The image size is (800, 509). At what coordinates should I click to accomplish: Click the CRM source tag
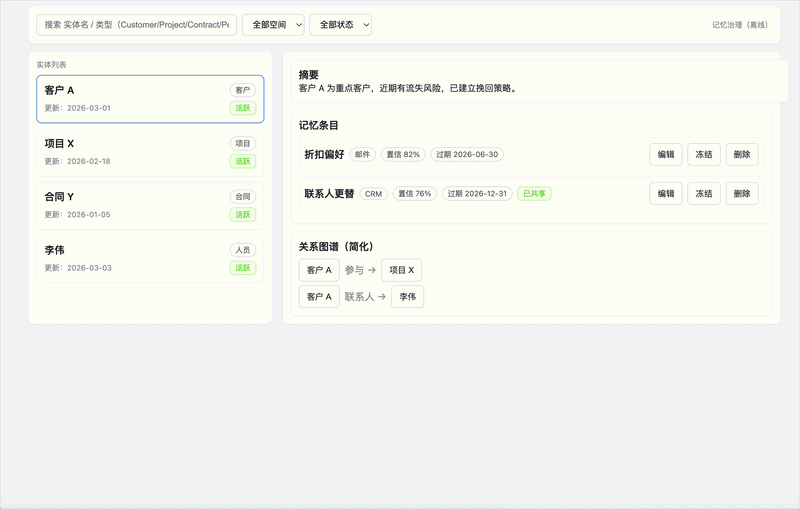(374, 194)
